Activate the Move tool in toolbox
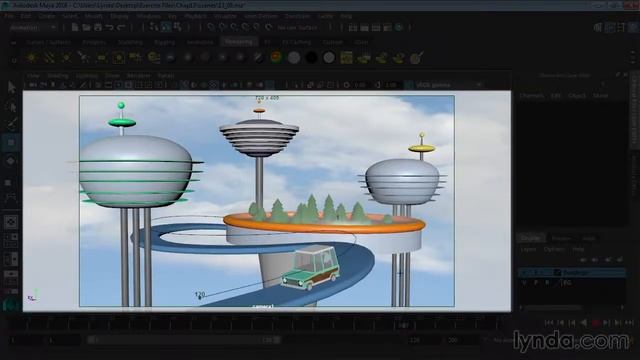 [x=11, y=142]
